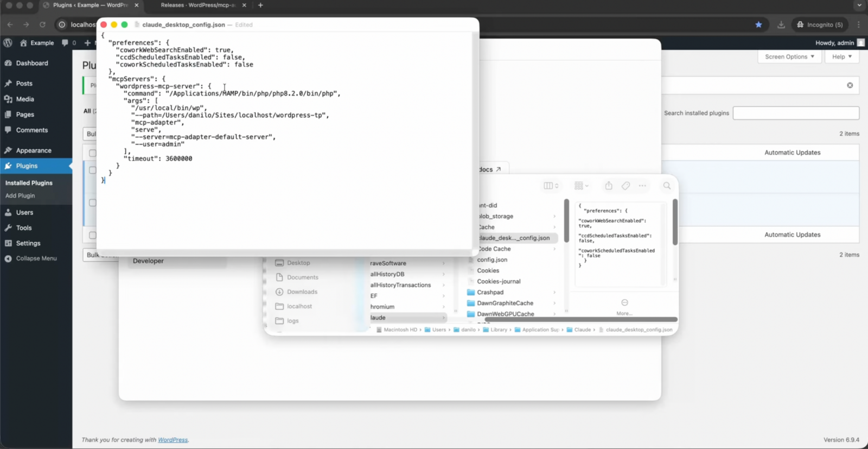Open the Chrome three-dot menu
The image size is (868, 449).
pyautogui.click(x=858, y=24)
